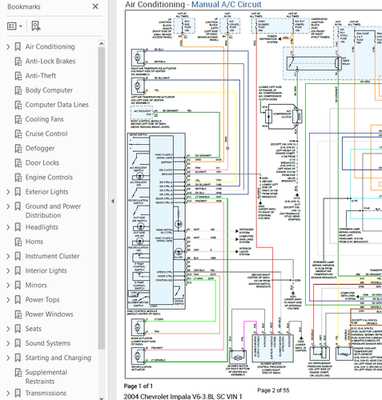Expand the Mirrors bookmark
This screenshot has width=382, height=400.
point(8,285)
